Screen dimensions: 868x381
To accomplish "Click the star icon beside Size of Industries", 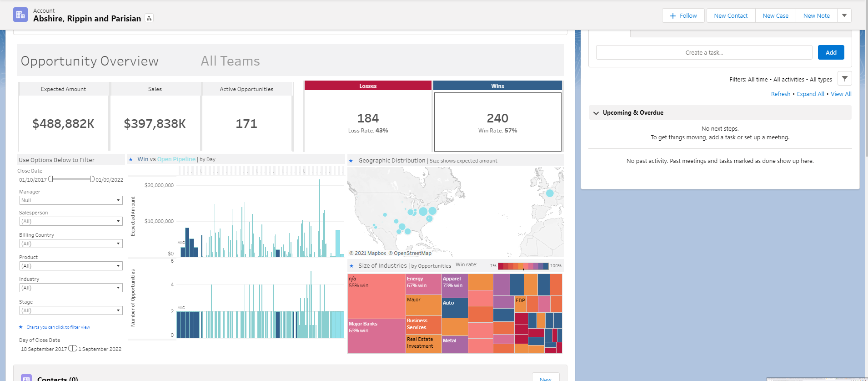I will (351, 266).
